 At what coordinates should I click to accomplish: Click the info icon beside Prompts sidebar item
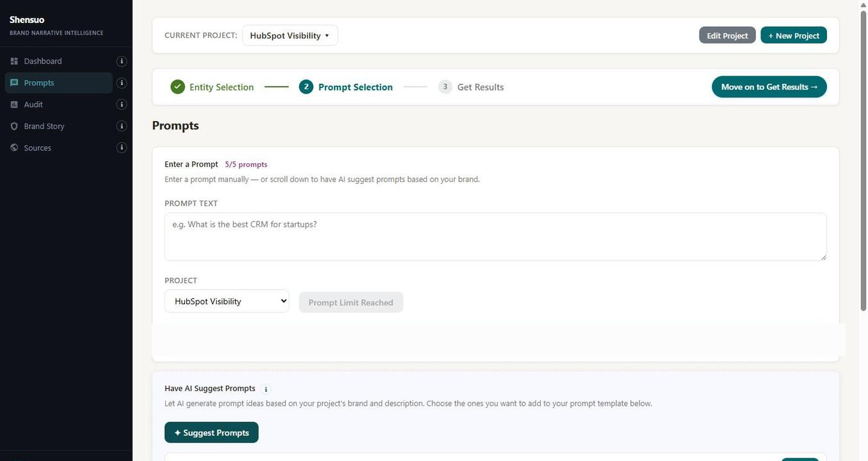coord(122,83)
